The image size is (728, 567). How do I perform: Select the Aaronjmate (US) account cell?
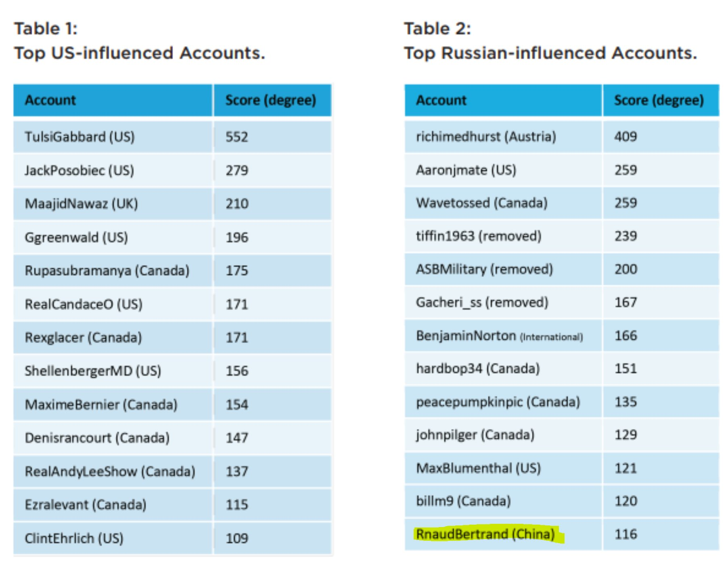click(466, 170)
